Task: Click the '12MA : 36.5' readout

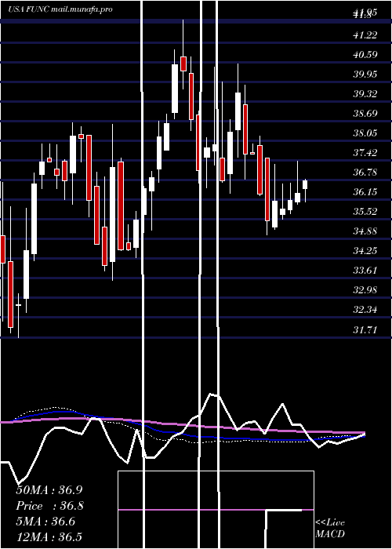Action: [51, 536]
